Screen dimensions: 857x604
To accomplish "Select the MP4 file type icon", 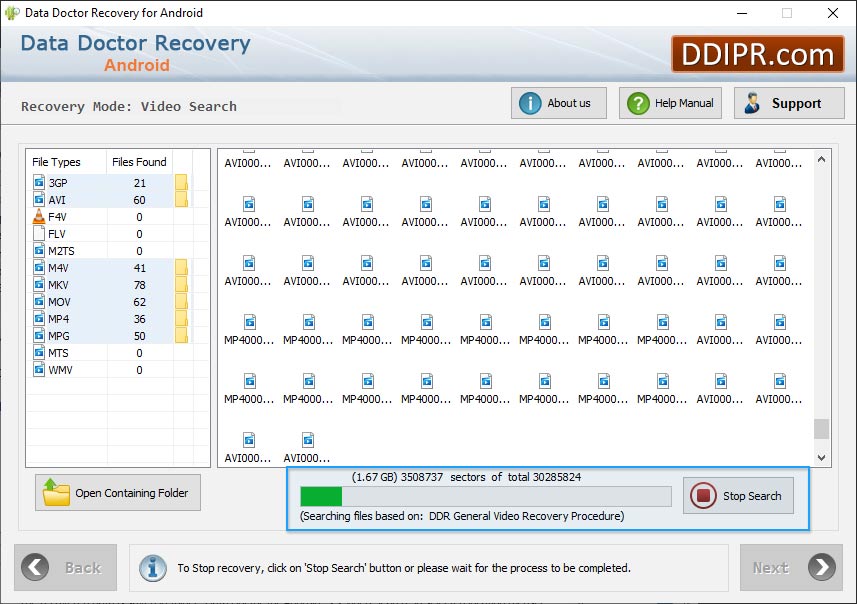I will click(39, 318).
